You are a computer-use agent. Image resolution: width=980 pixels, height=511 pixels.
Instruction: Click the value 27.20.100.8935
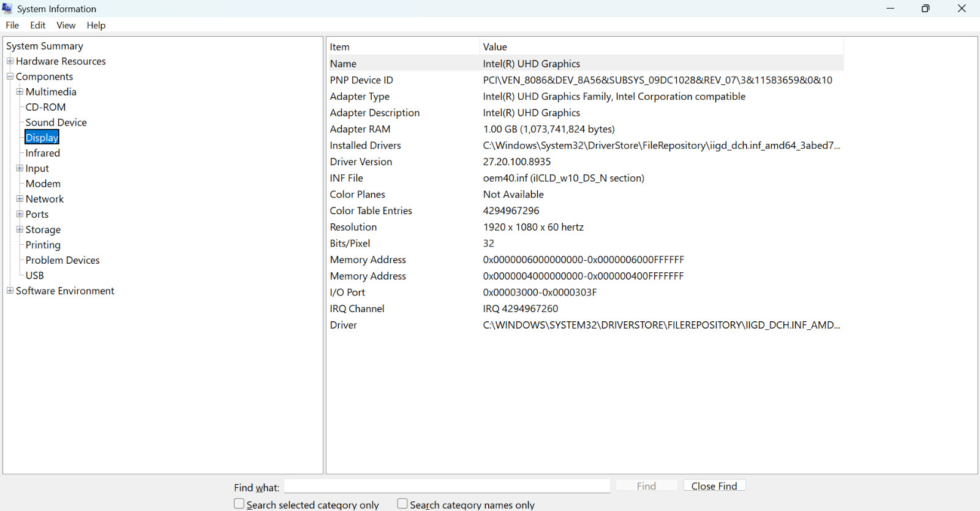[x=517, y=162]
